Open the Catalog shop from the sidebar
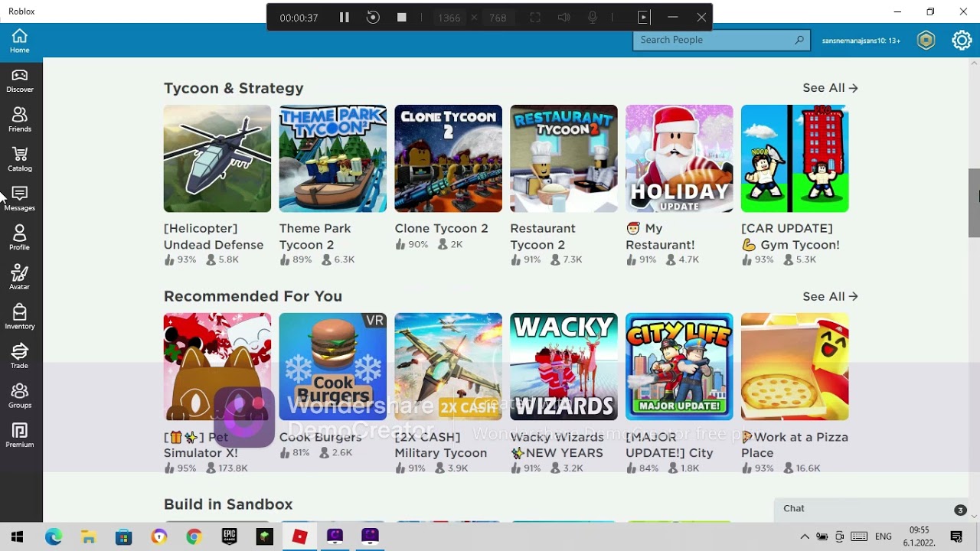 (x=20, y=159)
